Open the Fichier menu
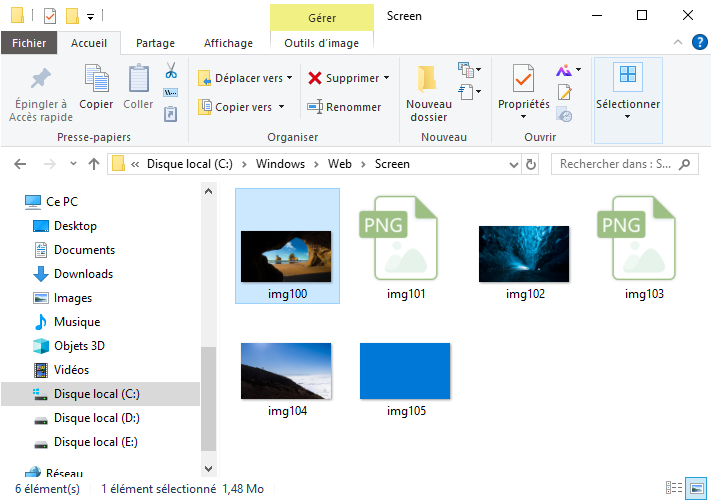The height and width of the screenshot is (501, 712). (29, 43)
